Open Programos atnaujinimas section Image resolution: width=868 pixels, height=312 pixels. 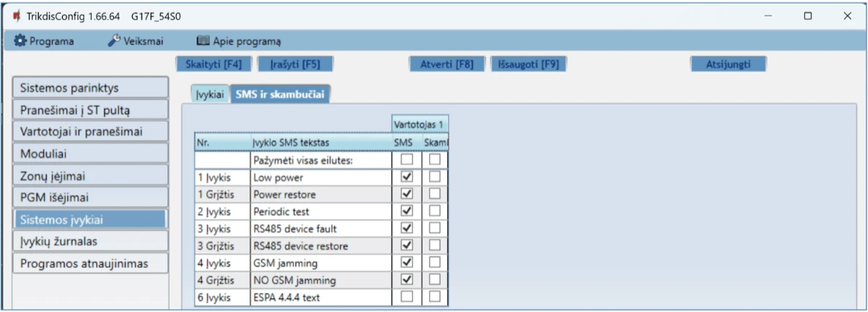click(x=90, y=263)
